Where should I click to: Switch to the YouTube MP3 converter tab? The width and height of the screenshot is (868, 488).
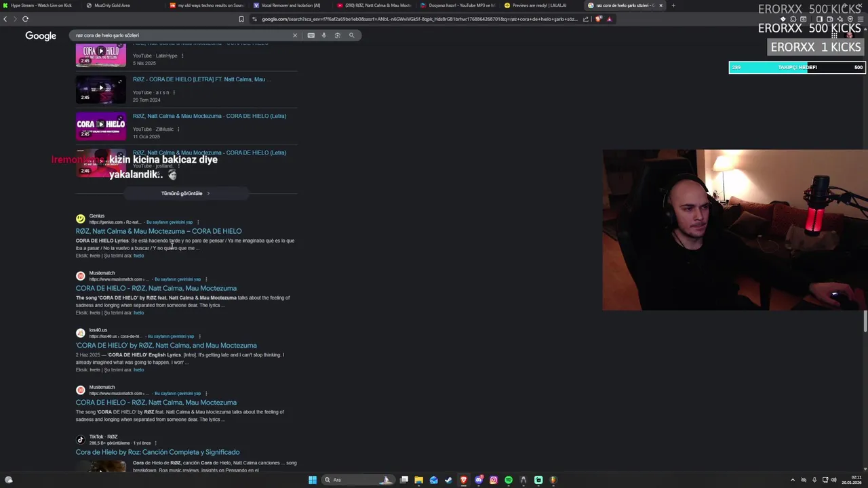[457, 5]
